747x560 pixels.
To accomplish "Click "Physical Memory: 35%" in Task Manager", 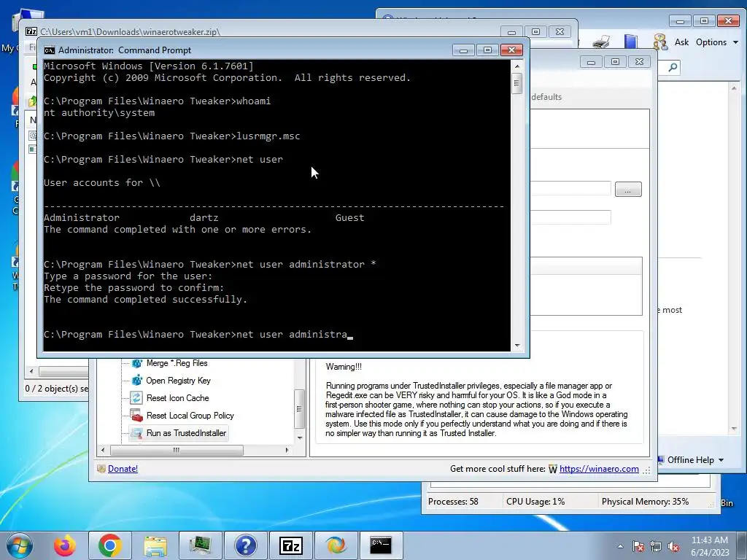I will pyautogui.click(x=645, y=502).
